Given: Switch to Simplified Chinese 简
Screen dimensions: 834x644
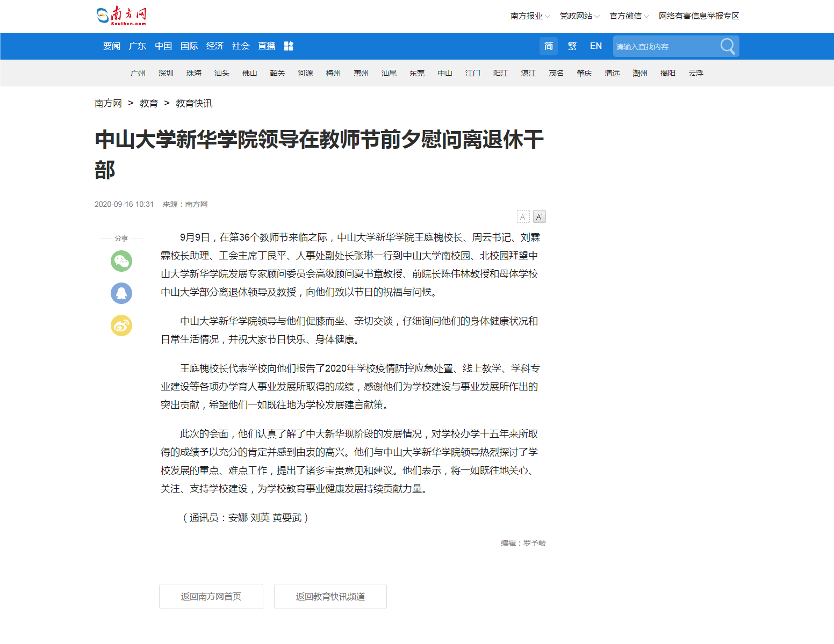Looking at the screenshot, I should point(549,46).
